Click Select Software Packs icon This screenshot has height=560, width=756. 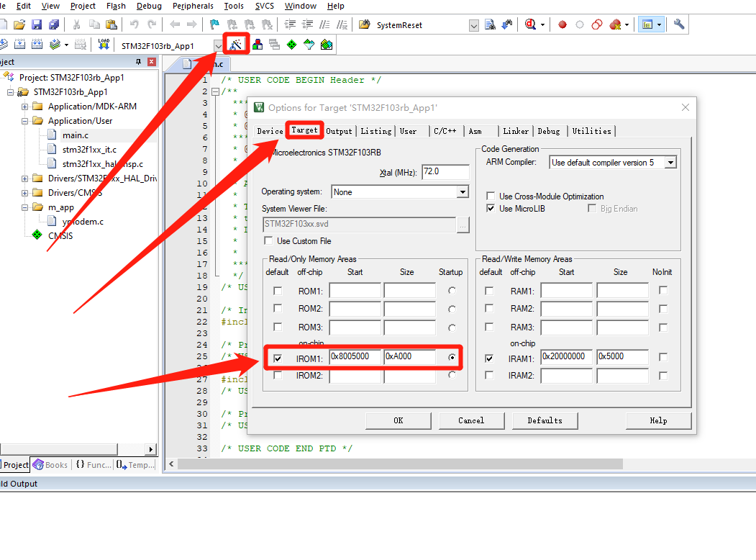pyautogui.click(x=309, y=45)
